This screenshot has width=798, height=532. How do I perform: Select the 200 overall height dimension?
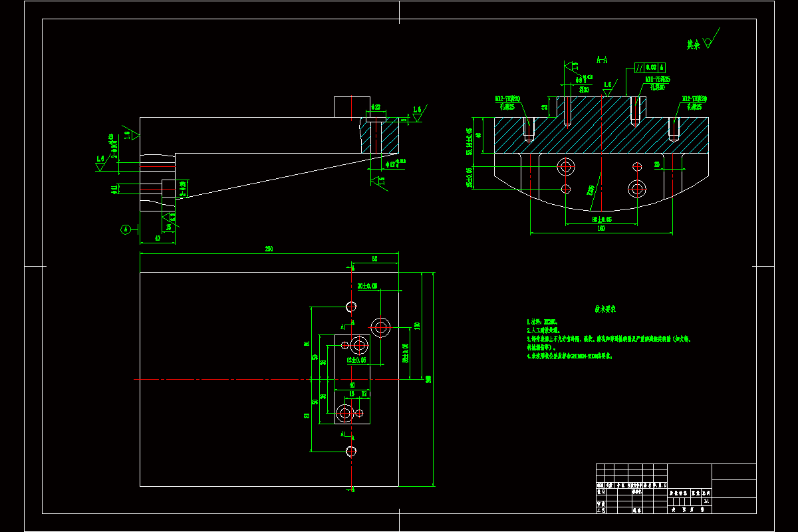[428, 379]
